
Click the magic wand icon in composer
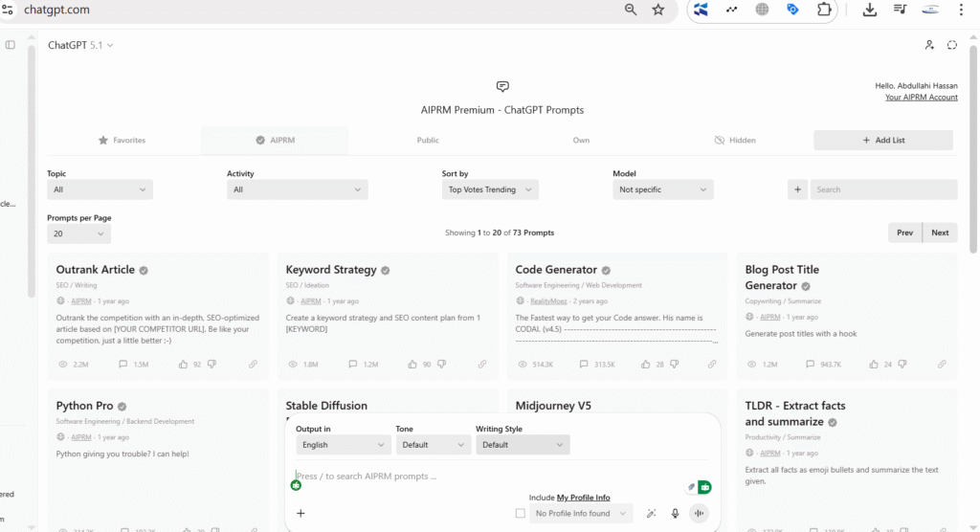click(651, 513)
